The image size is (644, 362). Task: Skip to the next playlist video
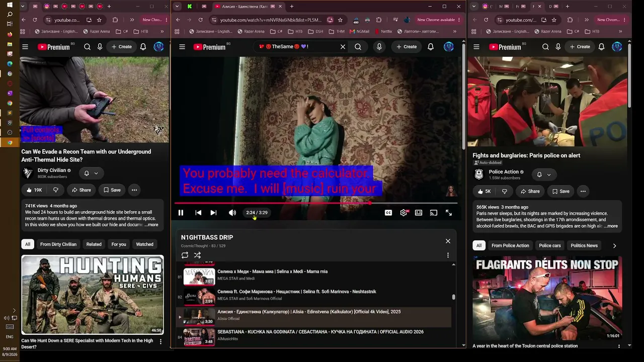213,213
